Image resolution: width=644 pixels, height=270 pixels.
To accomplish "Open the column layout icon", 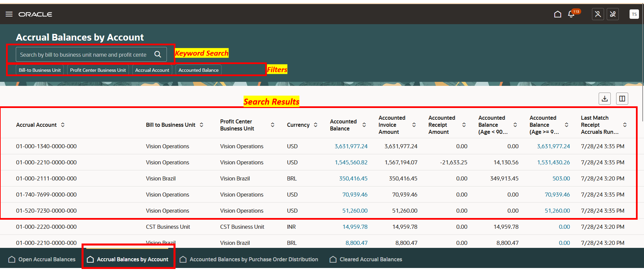I will (x=622, y=99).
